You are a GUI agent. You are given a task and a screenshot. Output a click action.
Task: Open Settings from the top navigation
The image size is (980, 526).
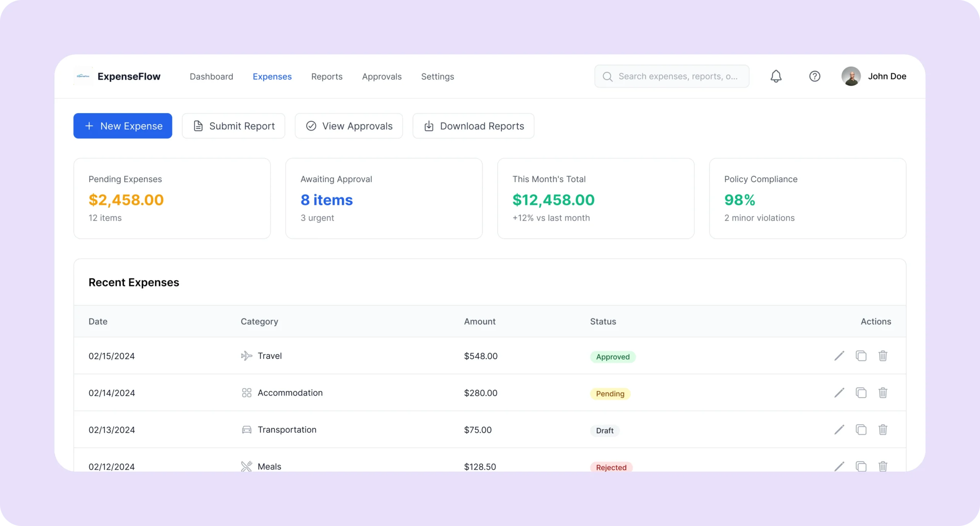point(438,77)
